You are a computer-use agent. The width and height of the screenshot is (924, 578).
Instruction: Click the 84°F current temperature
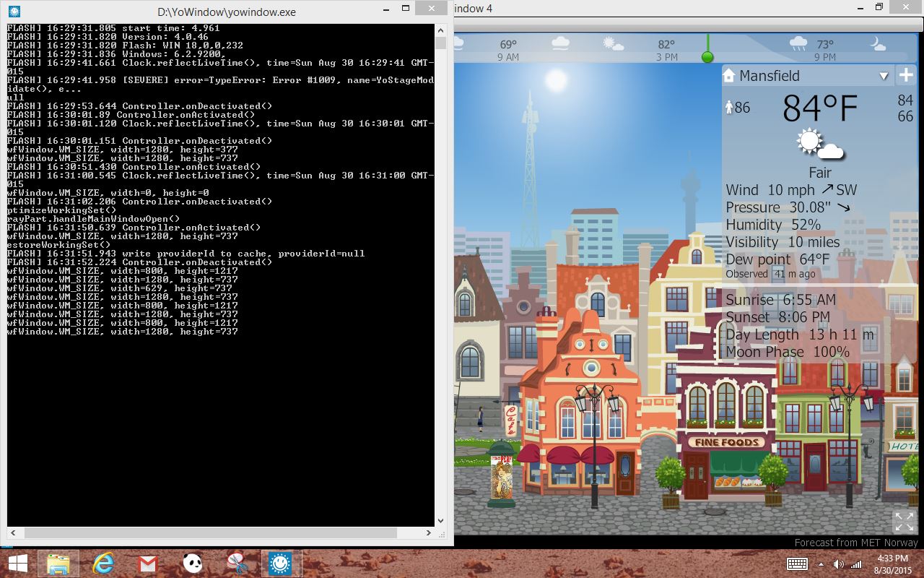pyautogui.click(x=820, y=108)
